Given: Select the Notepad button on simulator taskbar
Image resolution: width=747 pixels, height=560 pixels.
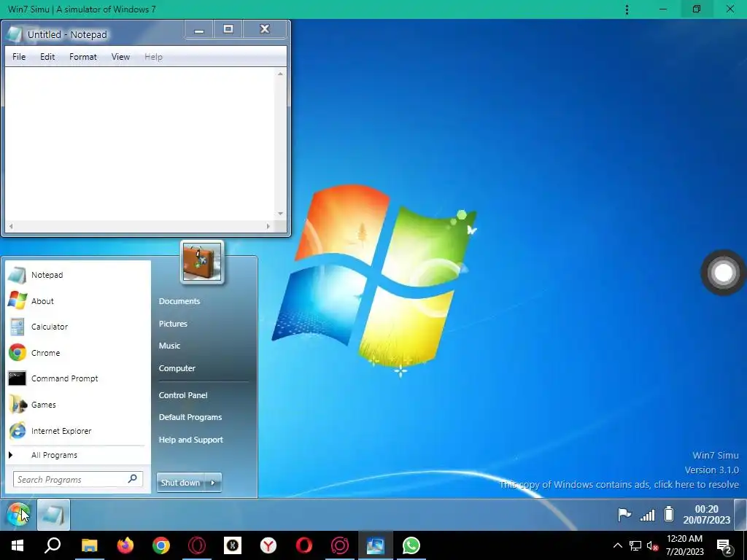Looking at the screenshot, I should pyautogui.click(x=53, y=514).
